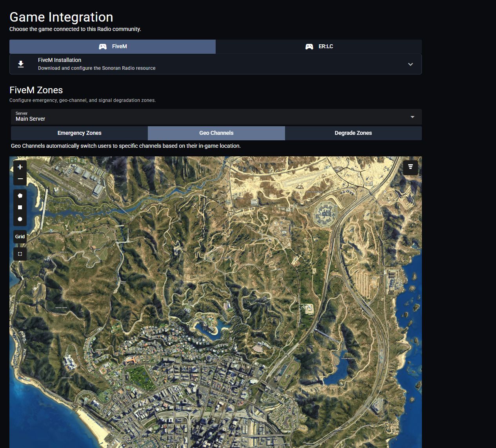Click the Main Server value
496x448 pixels.
(x=30, y=119)
